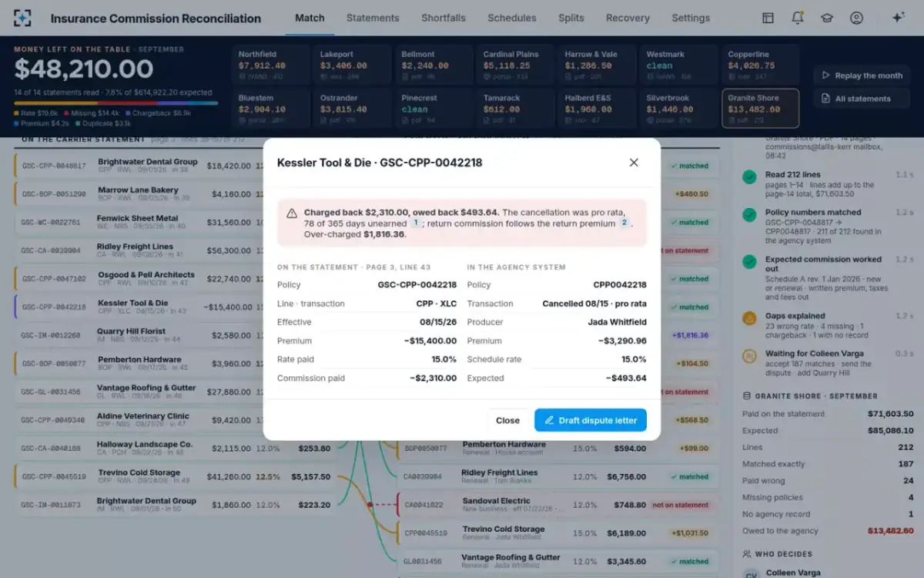Open the Settings tab
924x578 pixels.
pyautogui.click(x=691, y=18)
